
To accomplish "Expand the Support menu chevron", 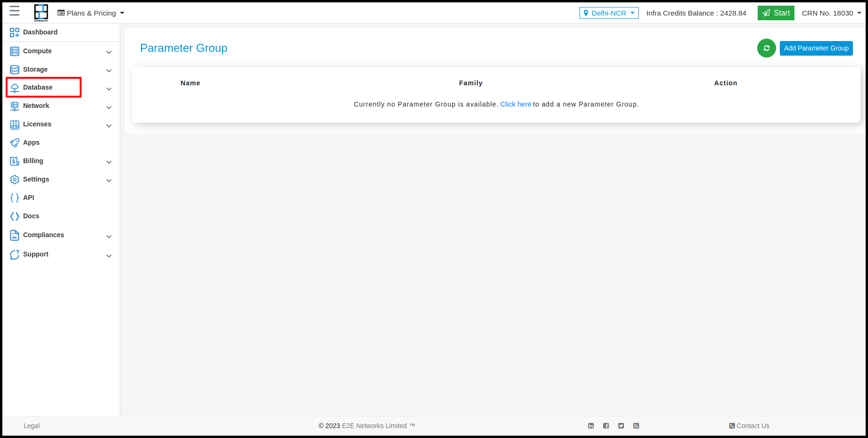I will (109, 256).
